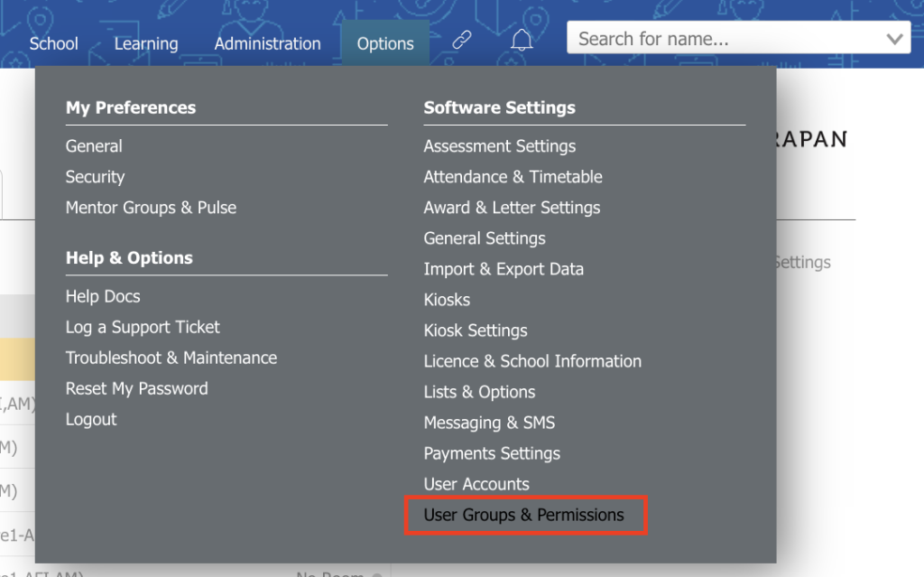Screen dimensions: 924x577
Task: Select the Kiosks entry
Action: [x=447, y=300]
